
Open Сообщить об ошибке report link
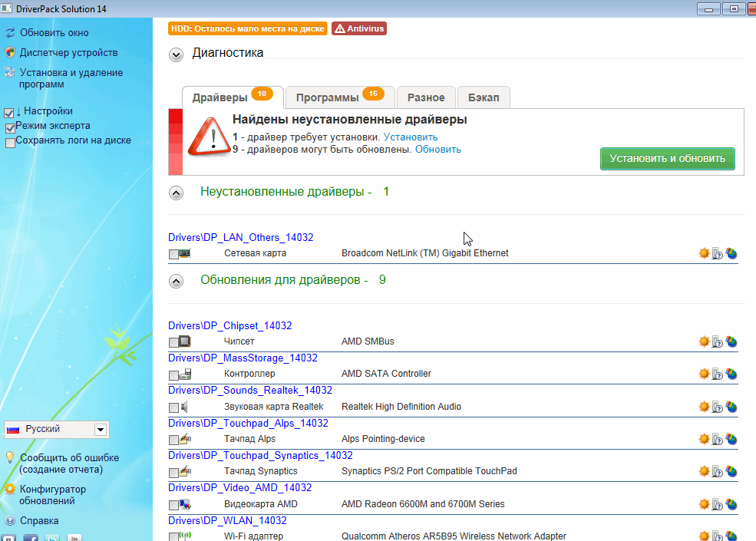click(x=69, y=463)
